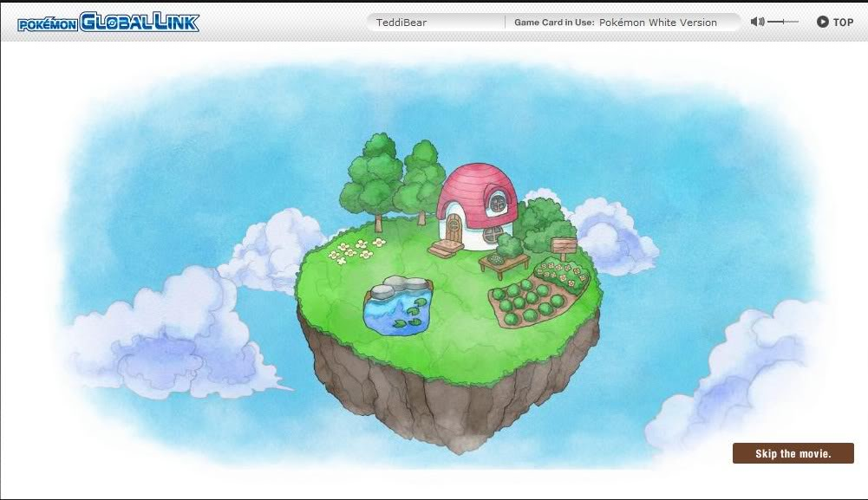Image resolution: width=868 pixels, height=500 pixels.
Task: Select the TeddiBear username field
Action: (x=435, y=23)
